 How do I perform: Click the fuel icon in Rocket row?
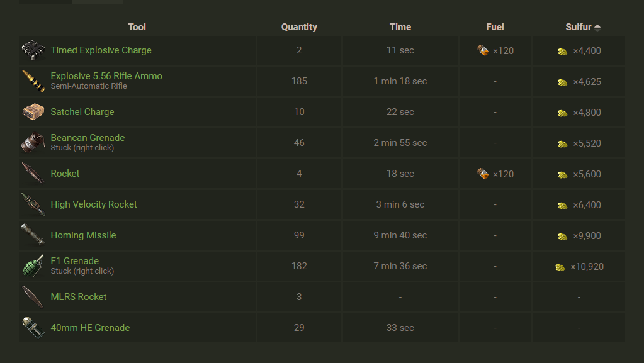(483, 174)
